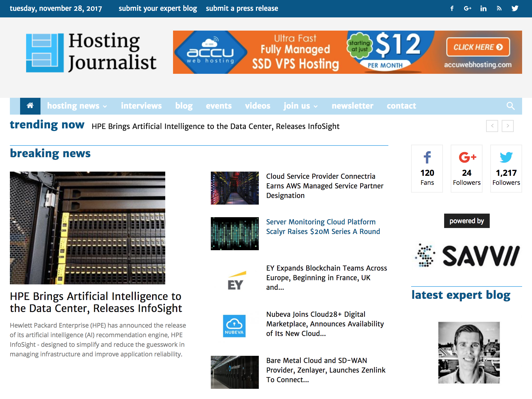Click Google Plus 24 Followers box

(467, 169)
